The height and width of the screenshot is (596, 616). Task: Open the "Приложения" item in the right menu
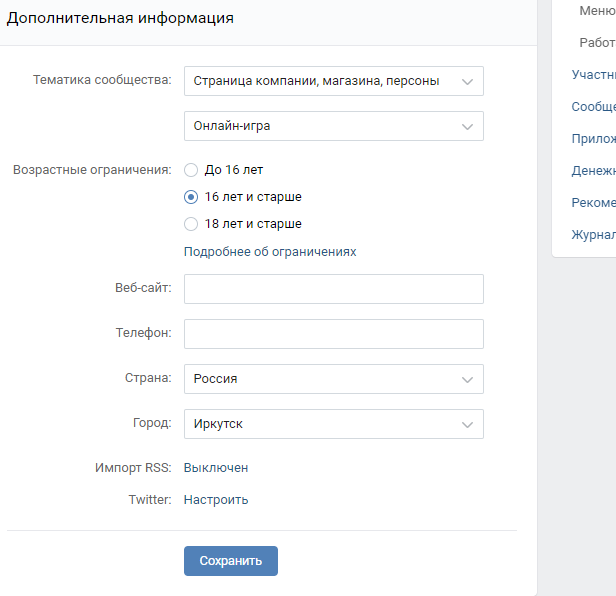[593, 139]
